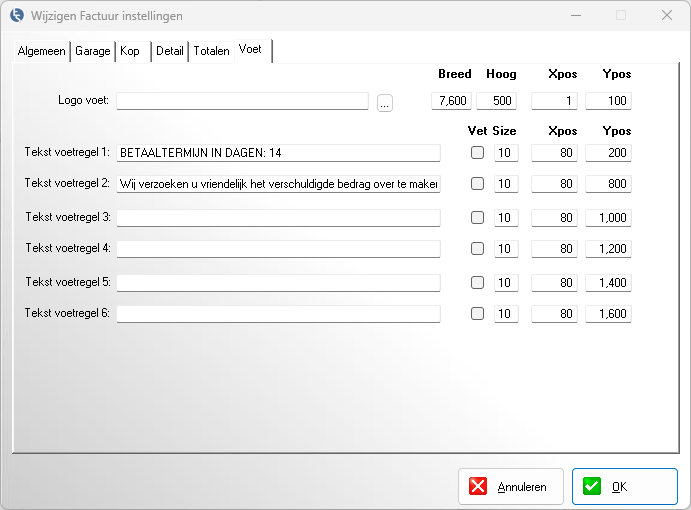Select the Detail tab
This screenshot has width=691, height=510.
pos(170,51)
